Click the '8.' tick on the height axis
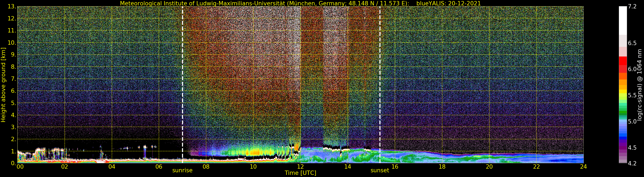 click(x=14, y=67)
